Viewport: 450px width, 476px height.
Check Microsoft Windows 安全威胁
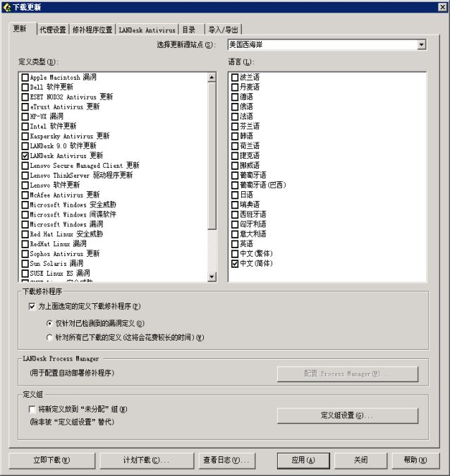click(25, 205)
